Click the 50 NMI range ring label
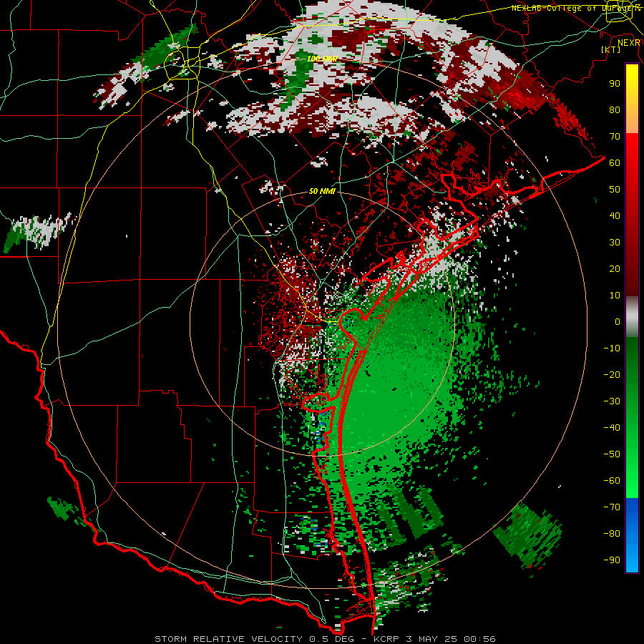The height and width of the screenshot is (644, 644). 322,191
